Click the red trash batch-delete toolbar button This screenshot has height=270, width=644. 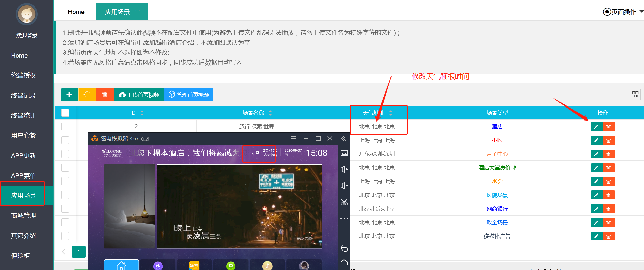(x=105, y=95)
